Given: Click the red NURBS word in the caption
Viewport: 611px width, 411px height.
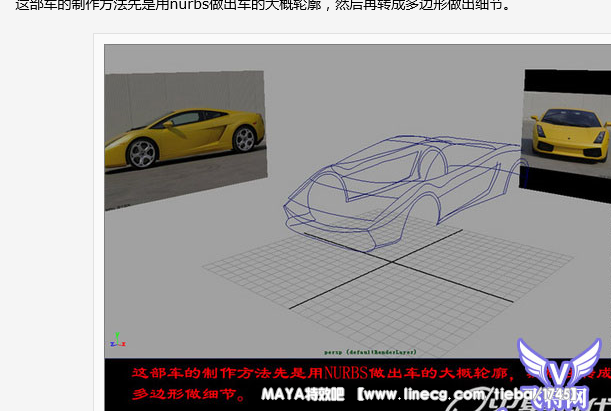Looking at the screenshot, I should point(347,374).
